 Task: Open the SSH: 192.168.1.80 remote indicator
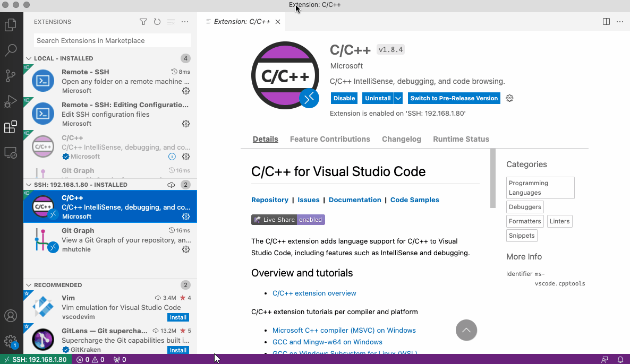pyautogui.click(x=35, y=360)
